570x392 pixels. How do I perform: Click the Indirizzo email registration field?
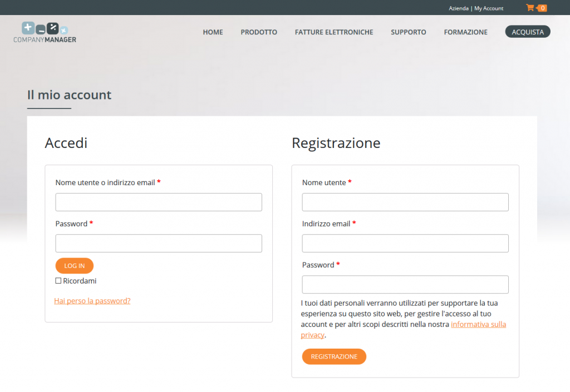click(x=405, y=243)
